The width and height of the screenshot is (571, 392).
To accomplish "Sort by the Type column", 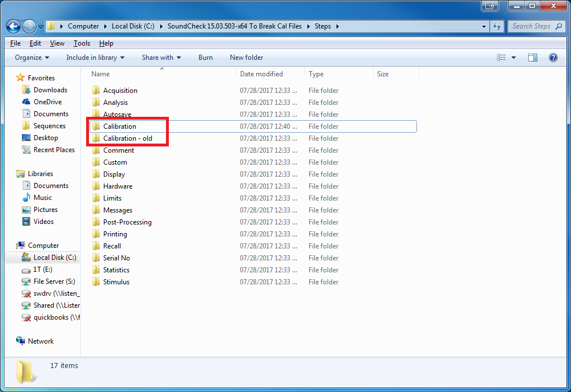I will (316, 74).
